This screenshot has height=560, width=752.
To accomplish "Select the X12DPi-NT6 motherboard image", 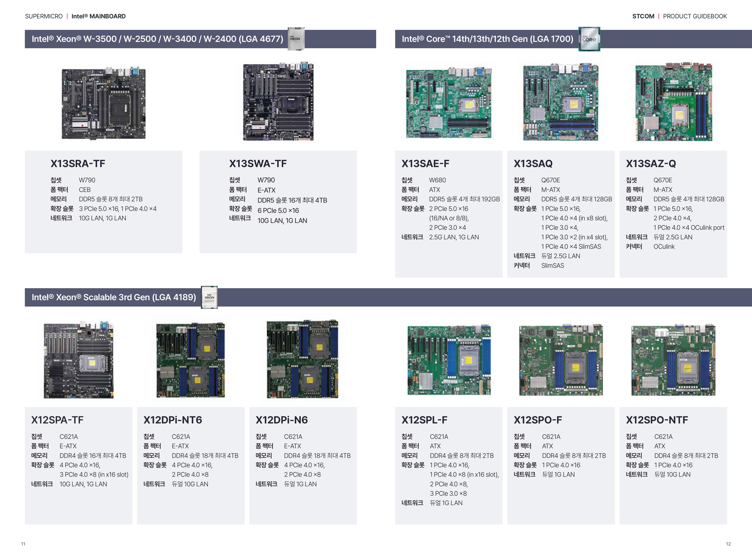I will click(191, 360).
